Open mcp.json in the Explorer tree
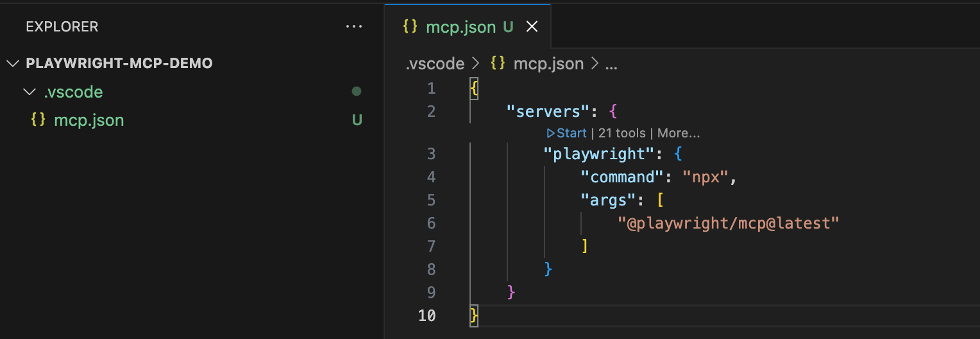Screen dimensions: 980x339 point(89,120)
